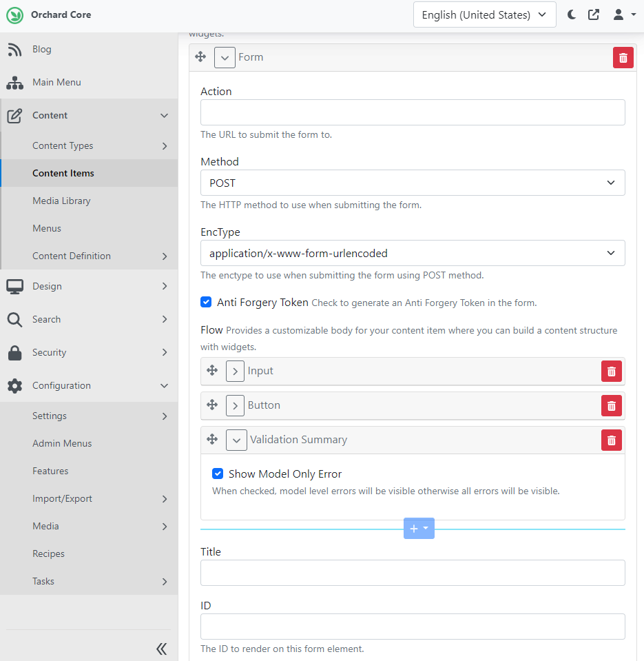Click the Blog RSS icon
The image size is (644, 661).
[x=14, y=50]
